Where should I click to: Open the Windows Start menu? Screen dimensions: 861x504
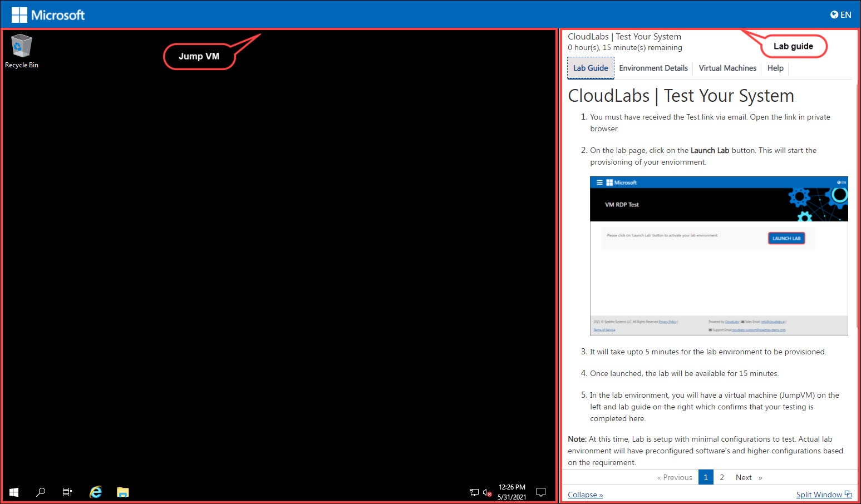point(14,492)
